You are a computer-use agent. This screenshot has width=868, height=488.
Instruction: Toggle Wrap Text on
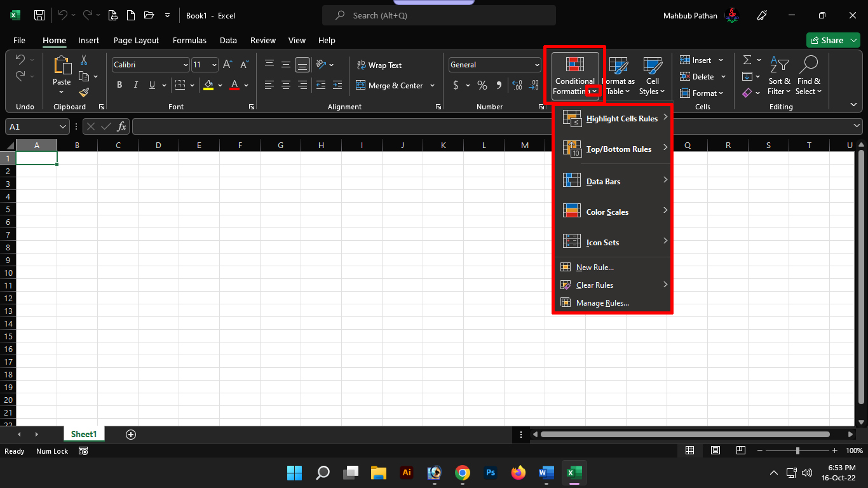point(379,65)
